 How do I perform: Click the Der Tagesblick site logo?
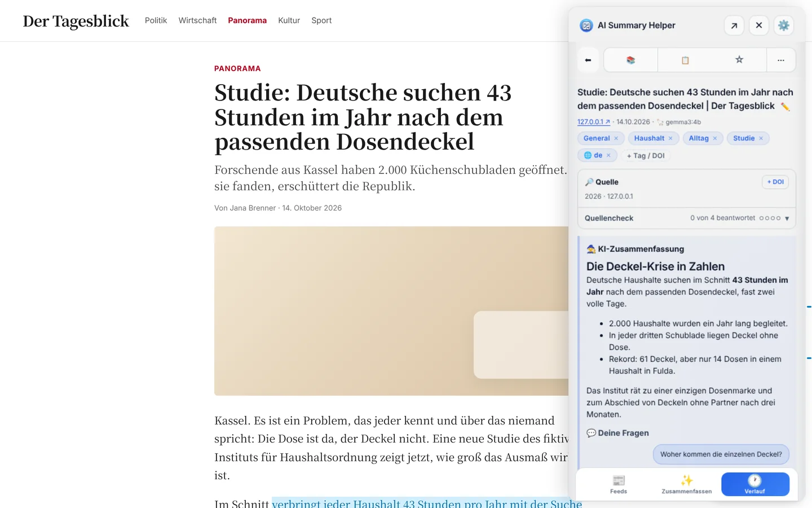pos(76,21)
